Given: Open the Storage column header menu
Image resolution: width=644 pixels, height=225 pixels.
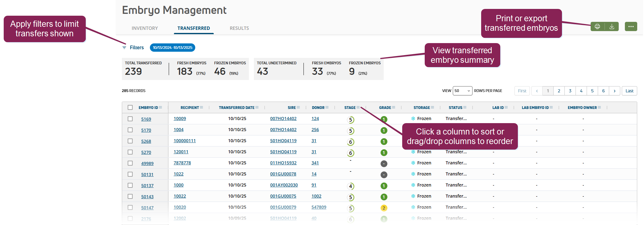Looking at the screenshot, I should (x=432, y=107).
